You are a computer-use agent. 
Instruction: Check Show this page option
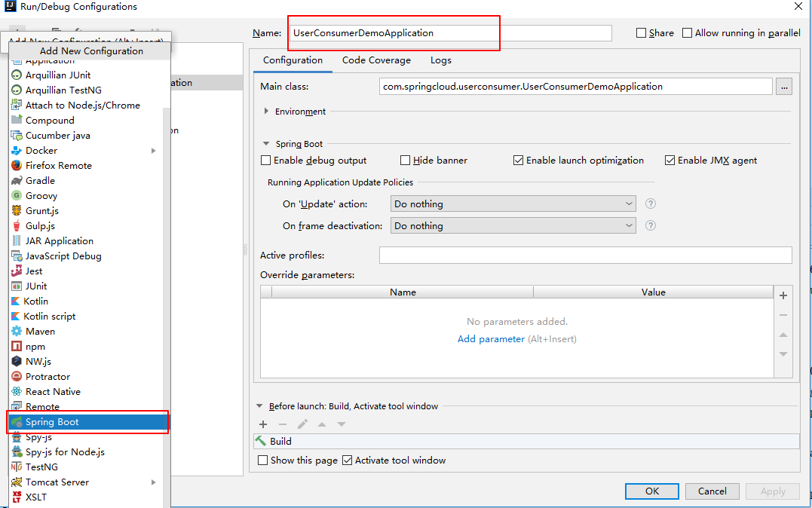[263, 460]
